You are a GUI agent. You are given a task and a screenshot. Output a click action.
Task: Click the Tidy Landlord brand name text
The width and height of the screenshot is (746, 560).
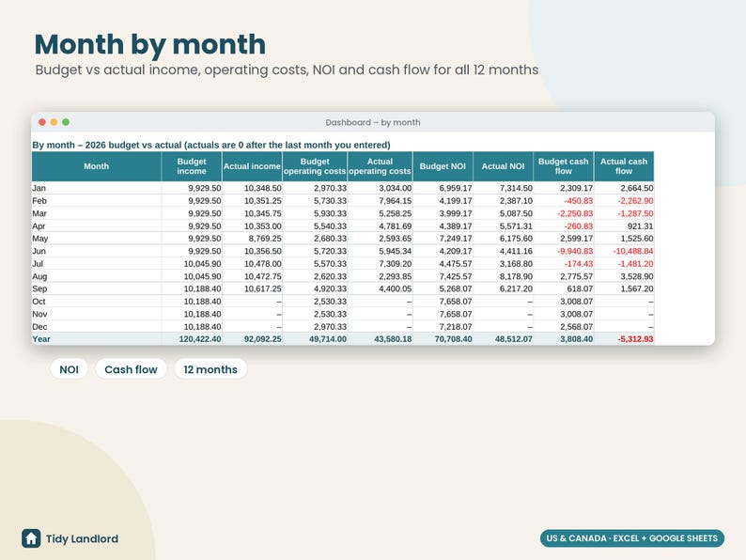point(83,538)
